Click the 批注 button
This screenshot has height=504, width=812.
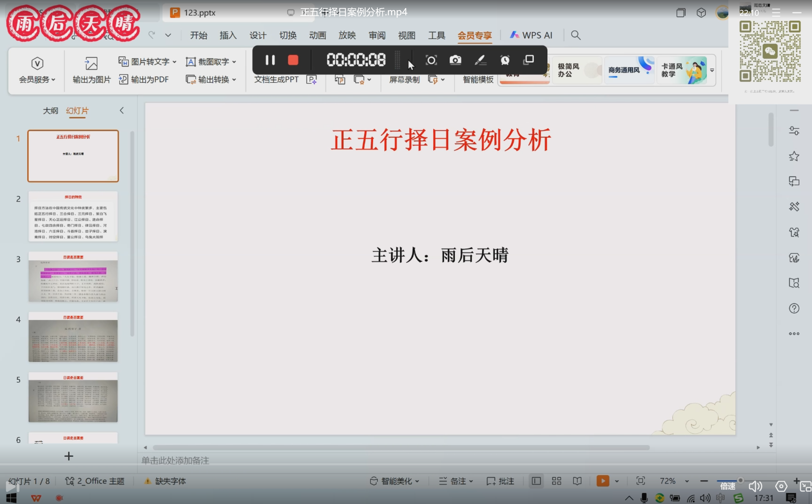500,481
